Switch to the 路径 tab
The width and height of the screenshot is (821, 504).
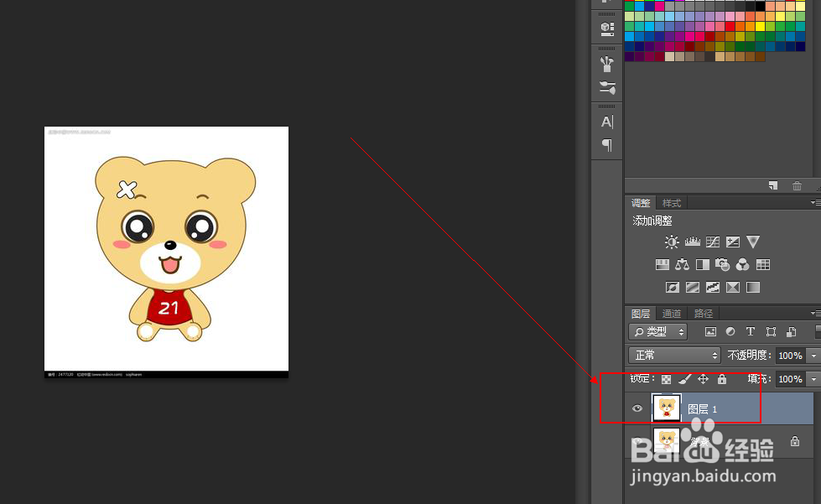(x=704, y=314)
